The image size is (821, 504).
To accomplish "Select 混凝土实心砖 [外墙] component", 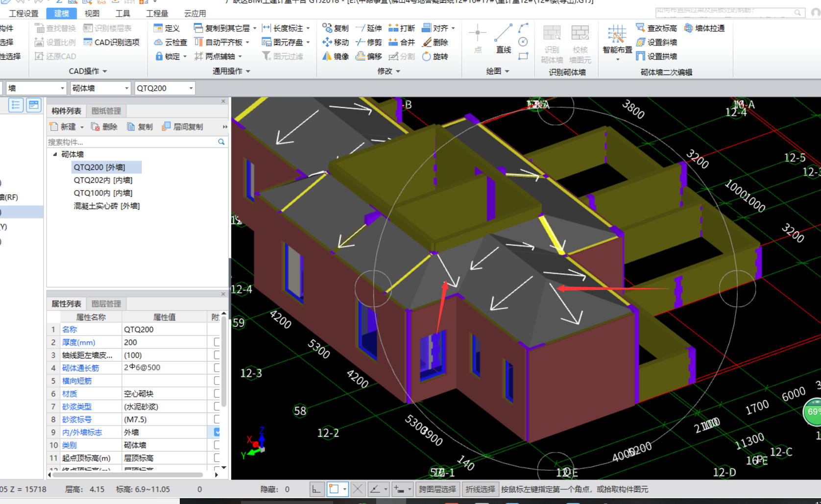I will click(106, 206).
